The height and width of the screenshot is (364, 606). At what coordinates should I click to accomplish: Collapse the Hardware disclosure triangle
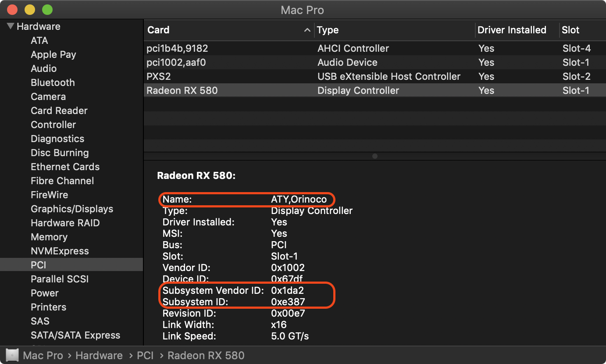[11, 26]
